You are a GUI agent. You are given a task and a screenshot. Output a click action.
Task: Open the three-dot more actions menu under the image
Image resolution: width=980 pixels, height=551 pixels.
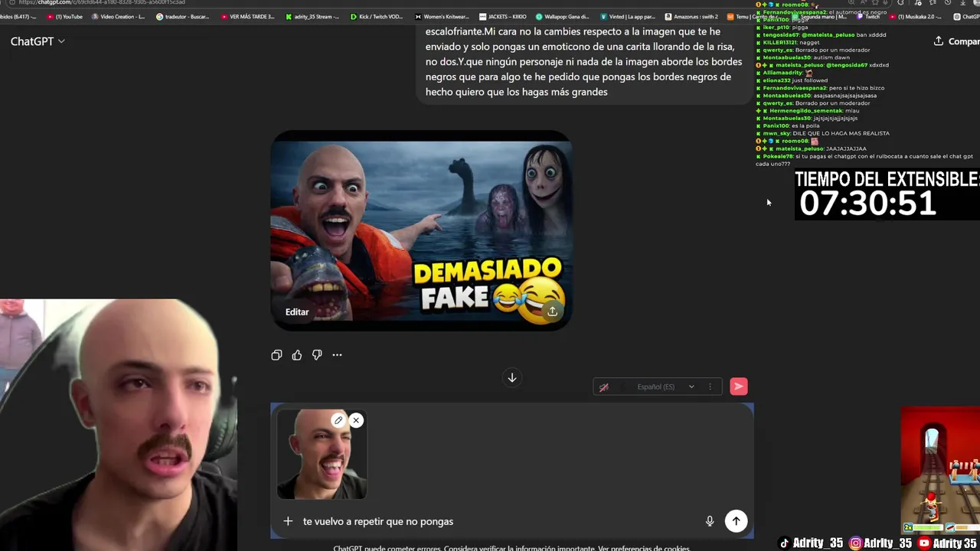click(x=337, y=355)
